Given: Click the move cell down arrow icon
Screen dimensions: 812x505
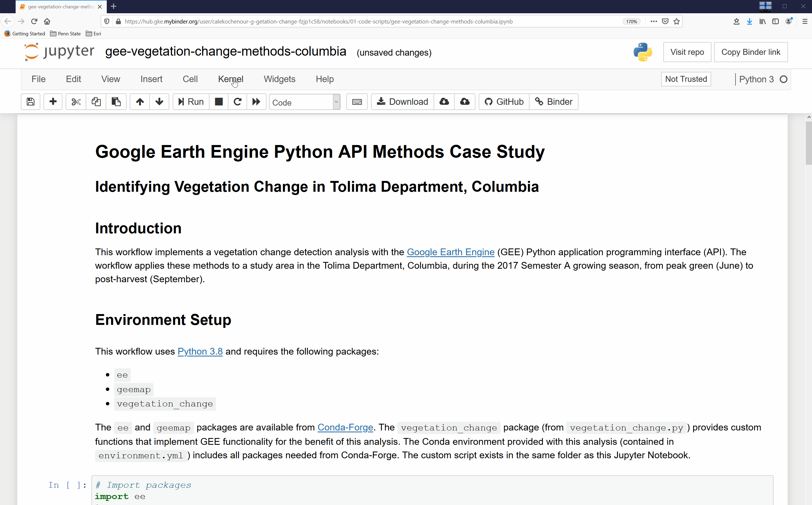Looking at the screenshot, I should coord(159,102).
